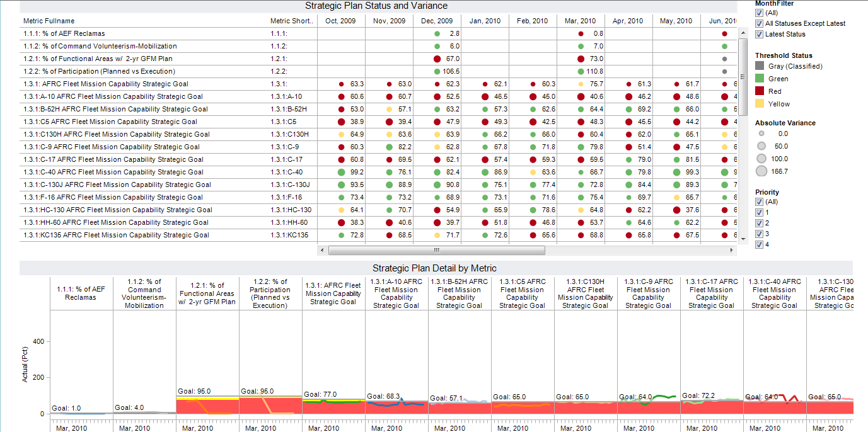Image resolution: width=868 pixels, height=432 pixels.
Task: Select the 1.3.1:F-16 AFRC Fleet row label
Action: 113,197
